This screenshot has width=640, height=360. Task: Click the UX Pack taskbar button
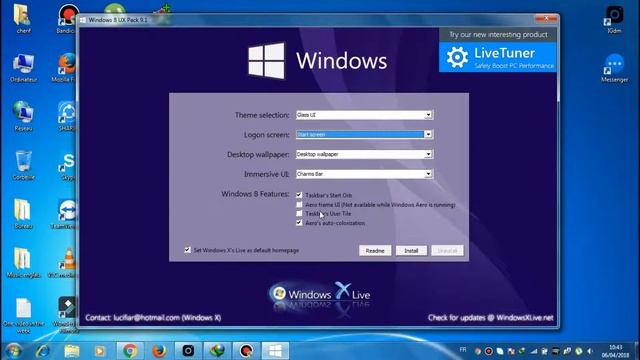[275, 351]
